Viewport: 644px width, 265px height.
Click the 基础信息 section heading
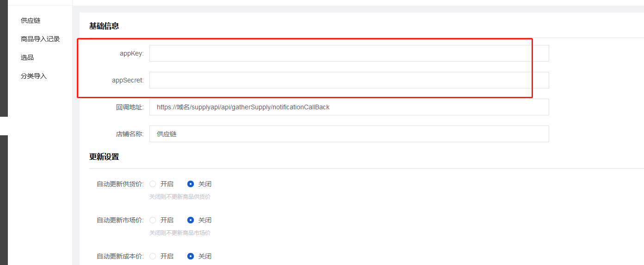click(x=104, y=26)
